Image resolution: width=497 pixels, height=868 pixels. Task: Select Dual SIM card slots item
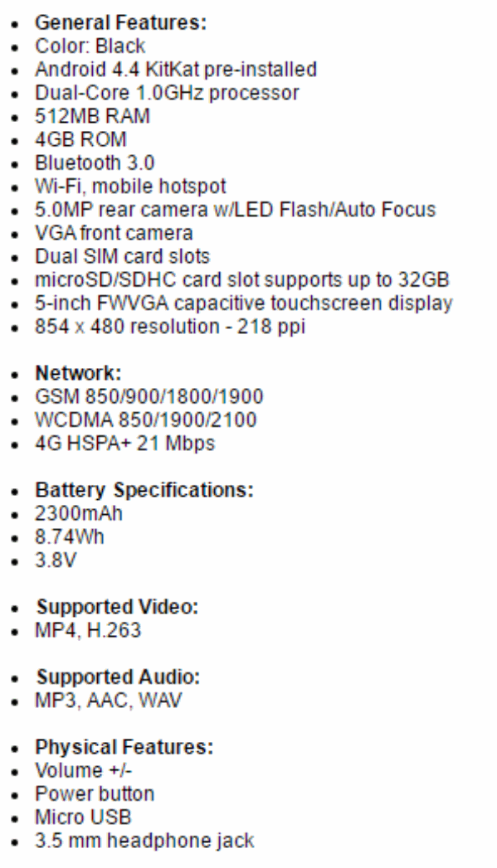tap(123, 256)
